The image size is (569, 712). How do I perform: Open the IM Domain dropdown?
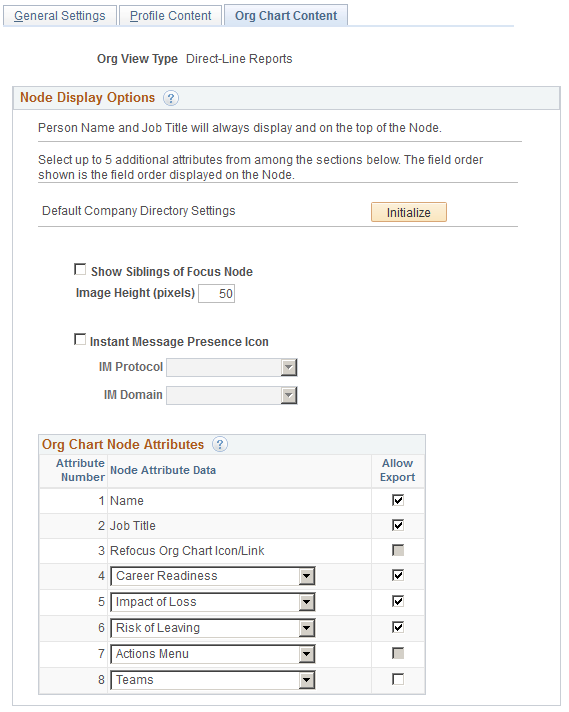[232, 395]
